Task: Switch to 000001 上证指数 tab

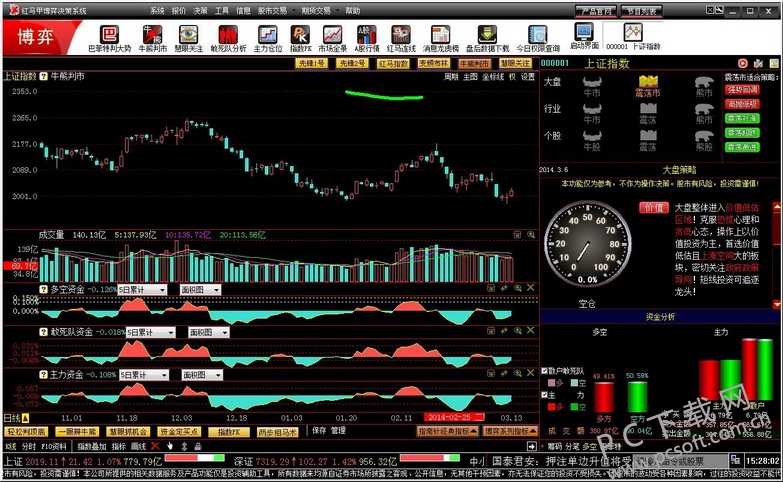Action: pos(633,36)
